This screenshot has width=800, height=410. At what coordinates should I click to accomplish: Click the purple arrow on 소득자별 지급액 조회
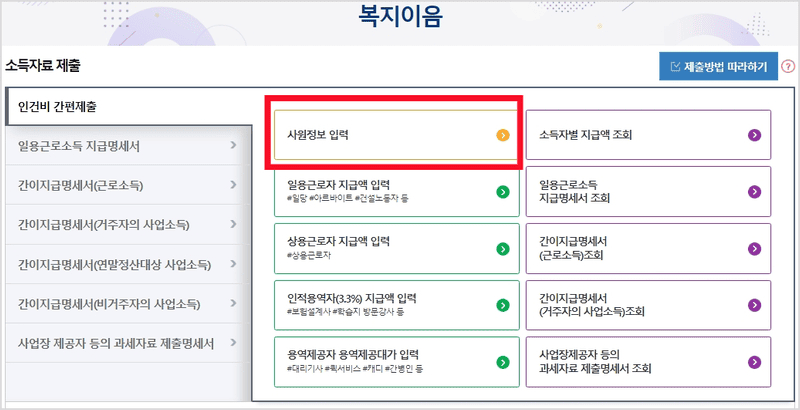click(x=754, y=135)
